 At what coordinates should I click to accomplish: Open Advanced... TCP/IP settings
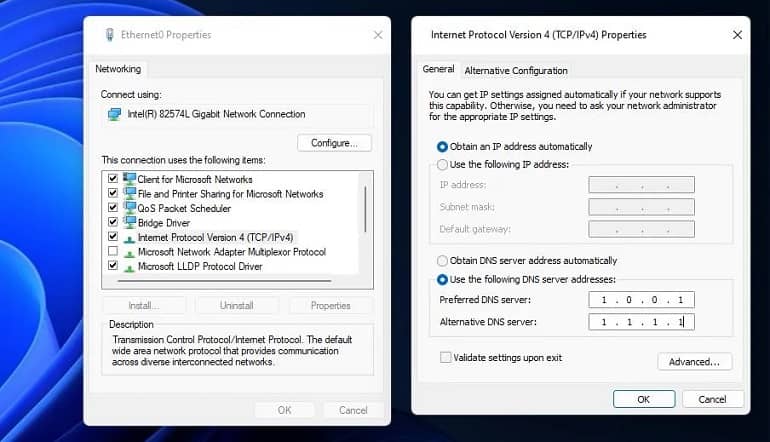point(694,362)
